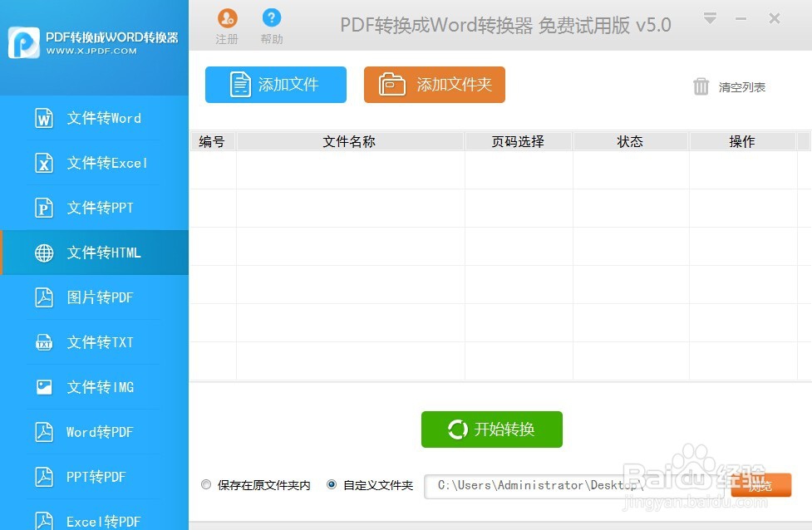The height and width of the screenshot is (530, 812).
Task: Select the 图片转PDF menu item
Action: click(94, 297)
